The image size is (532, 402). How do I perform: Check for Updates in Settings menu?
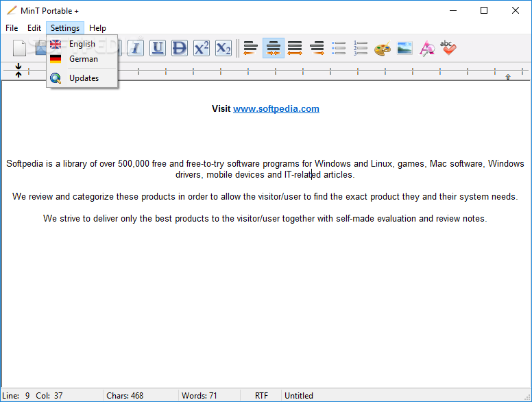tap(82, 78)
